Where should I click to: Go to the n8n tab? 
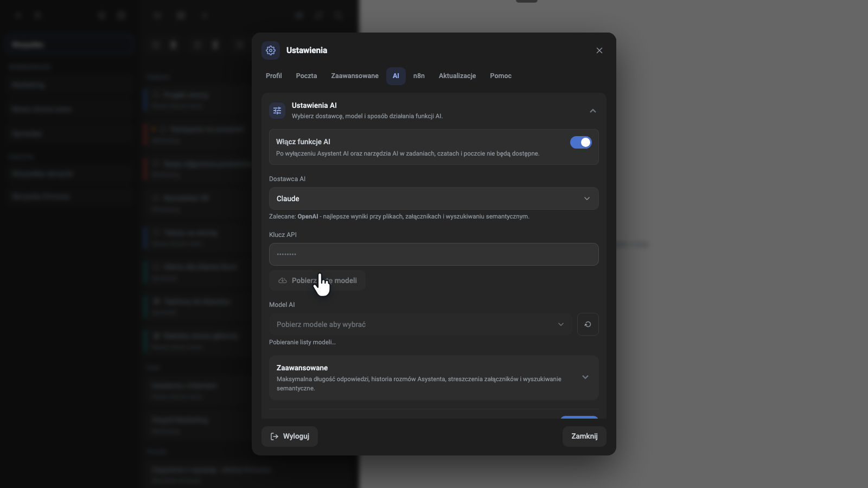[x=419, y=76]
